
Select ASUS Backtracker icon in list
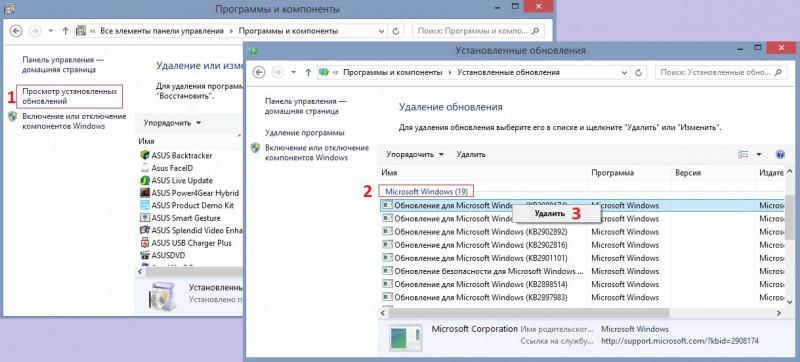[144, 155]
